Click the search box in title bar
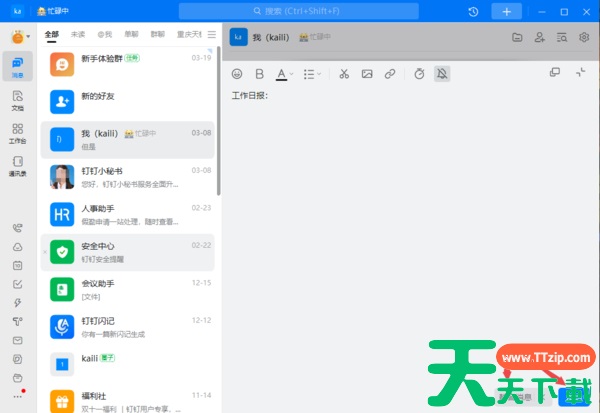Screen dimensions: 600x413 pos(298,11)
